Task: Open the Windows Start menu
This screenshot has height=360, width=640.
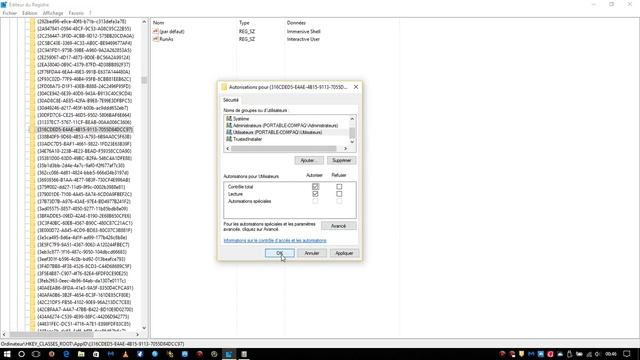Action: pos(7,354)
